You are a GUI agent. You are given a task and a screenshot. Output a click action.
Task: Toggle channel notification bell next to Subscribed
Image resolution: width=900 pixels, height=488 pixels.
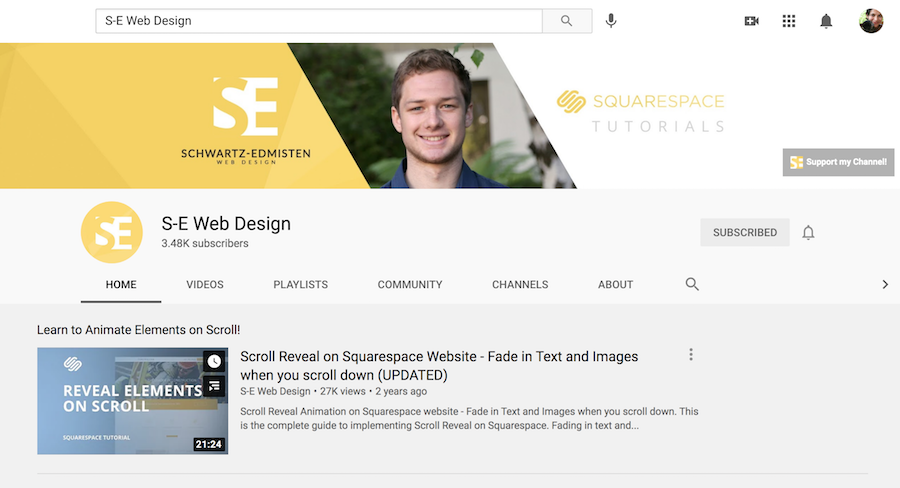808,233
